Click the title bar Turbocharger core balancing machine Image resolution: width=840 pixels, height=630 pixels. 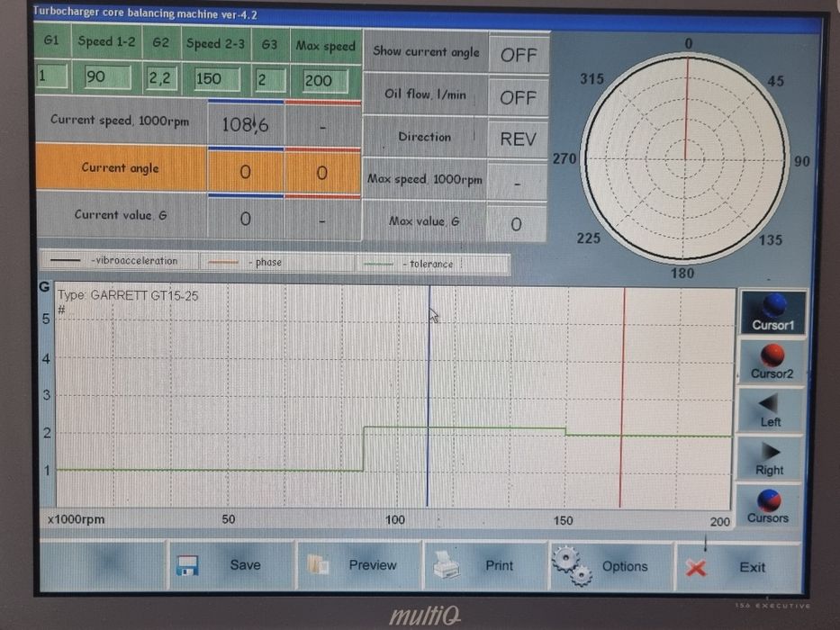point(145,13)
